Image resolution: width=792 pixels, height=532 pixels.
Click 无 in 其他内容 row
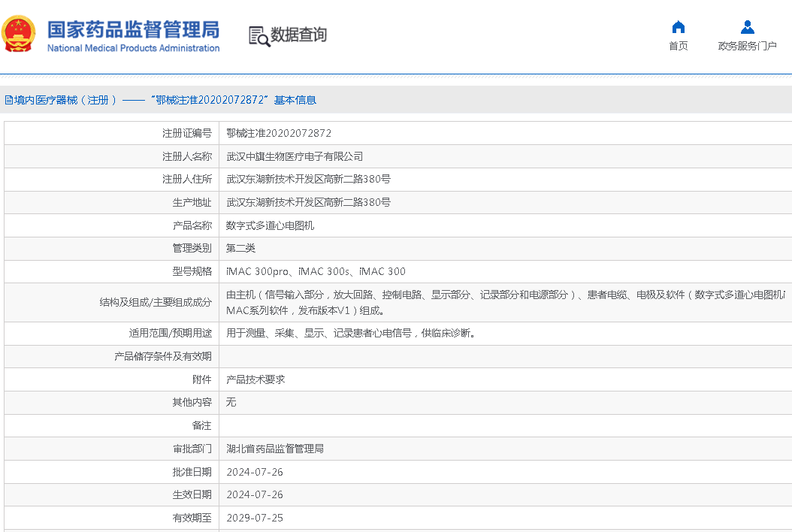[231, 402]
